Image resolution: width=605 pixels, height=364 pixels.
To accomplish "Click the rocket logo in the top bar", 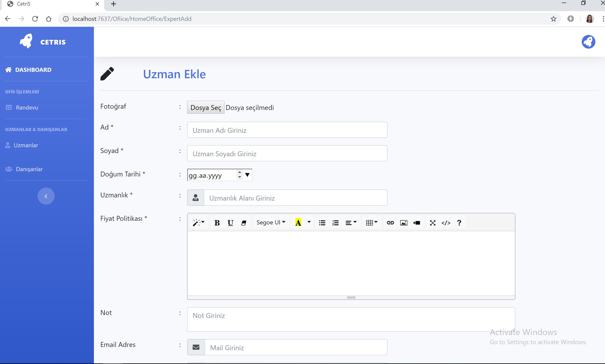I will [x=588, y=42].
